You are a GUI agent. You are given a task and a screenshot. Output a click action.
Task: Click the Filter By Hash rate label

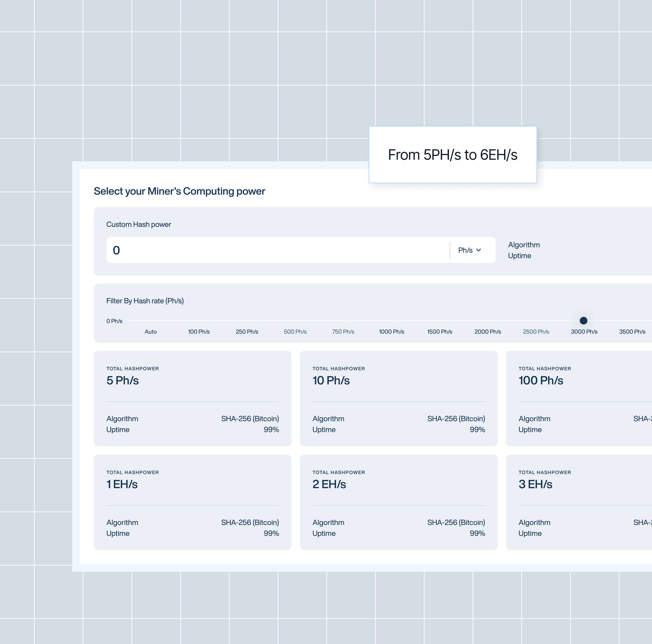tap(145, 301)
